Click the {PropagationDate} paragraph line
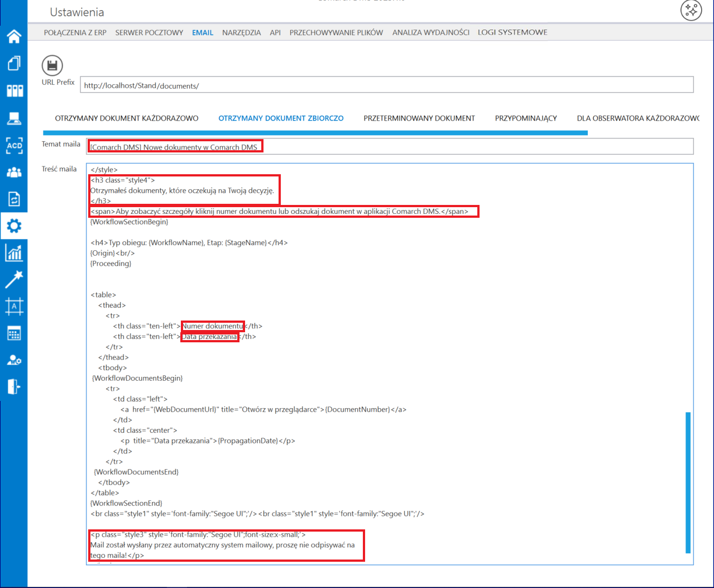The image size is (714, 588). click(208, 441)
